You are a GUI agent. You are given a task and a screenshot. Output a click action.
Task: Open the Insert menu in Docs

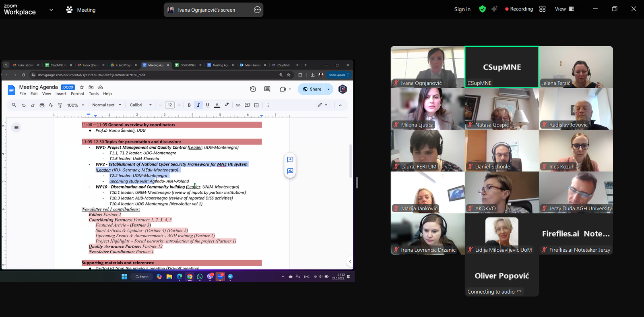click(61, 94)
